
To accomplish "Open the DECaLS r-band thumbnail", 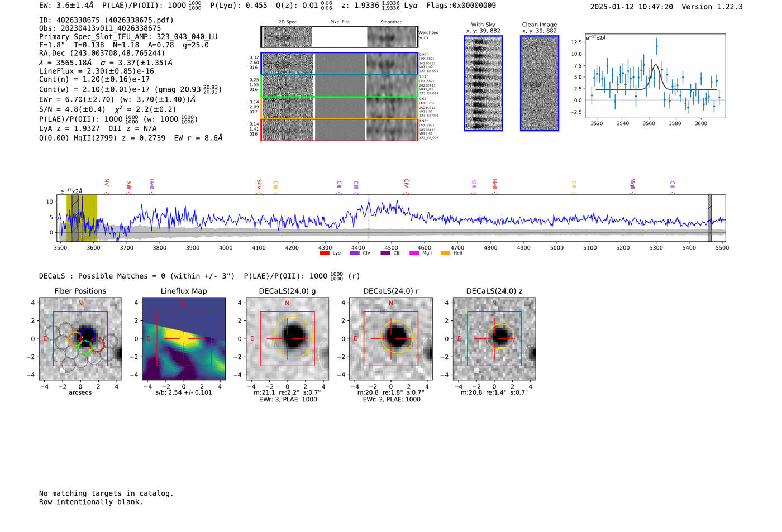I will [x=391, y=339].
